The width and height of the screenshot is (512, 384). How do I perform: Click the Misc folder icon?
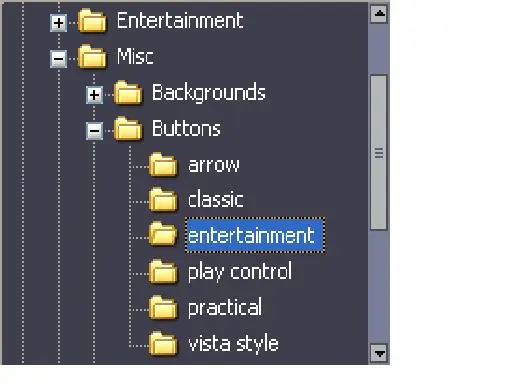(x=92, y=57)
